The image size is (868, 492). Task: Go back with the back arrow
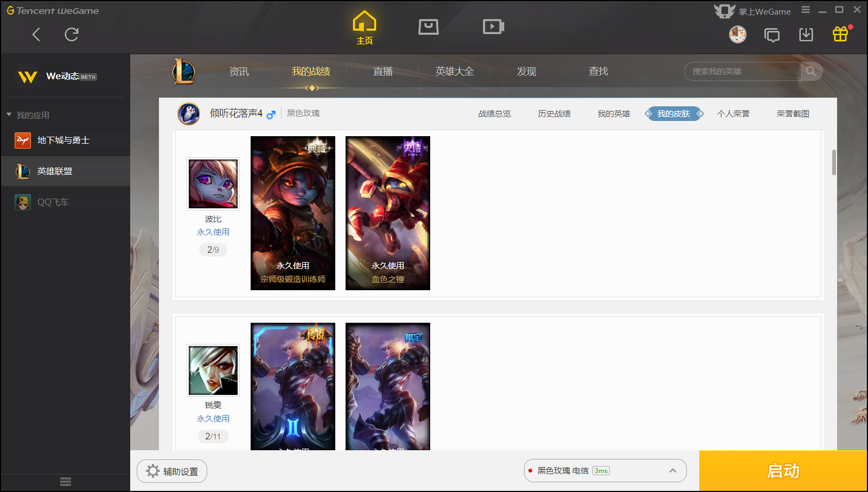[x=36, y=35]
